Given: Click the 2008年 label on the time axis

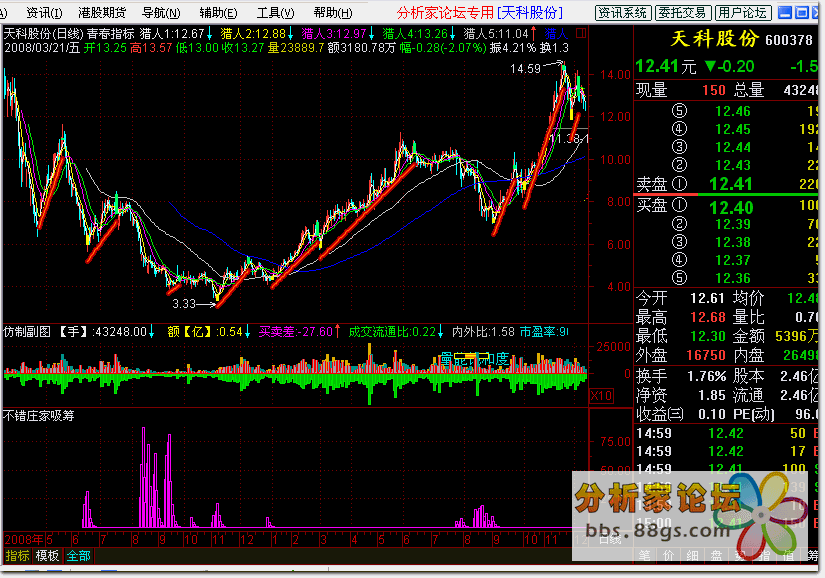Looking at the screenshot, I should click(24, 540).
